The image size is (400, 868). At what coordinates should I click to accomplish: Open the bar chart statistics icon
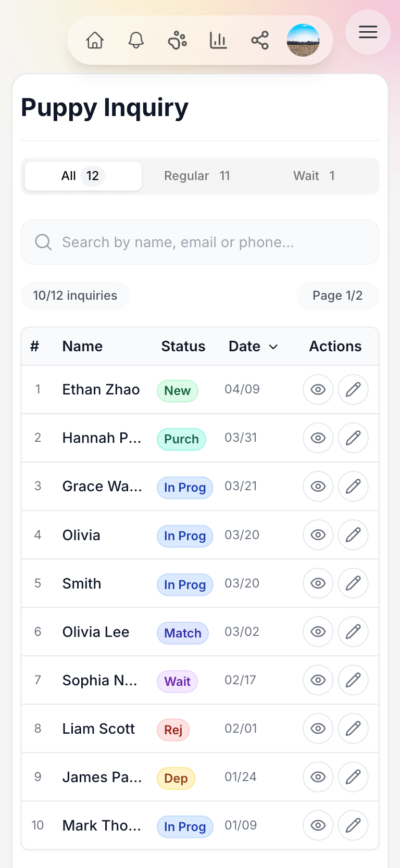click(218, 40)
